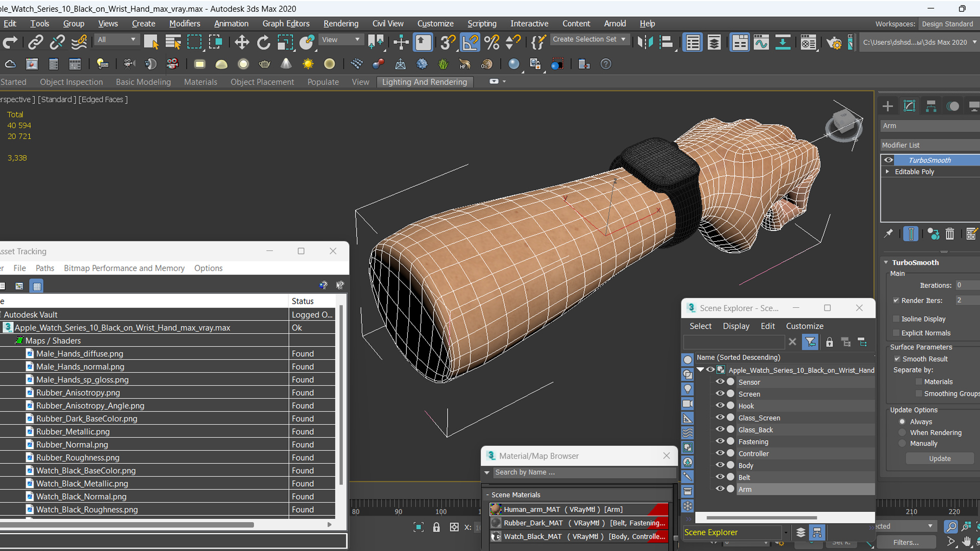Enable Explicit Normals checkbox
The image size is (980, 551).
click(x=896, y=333)
